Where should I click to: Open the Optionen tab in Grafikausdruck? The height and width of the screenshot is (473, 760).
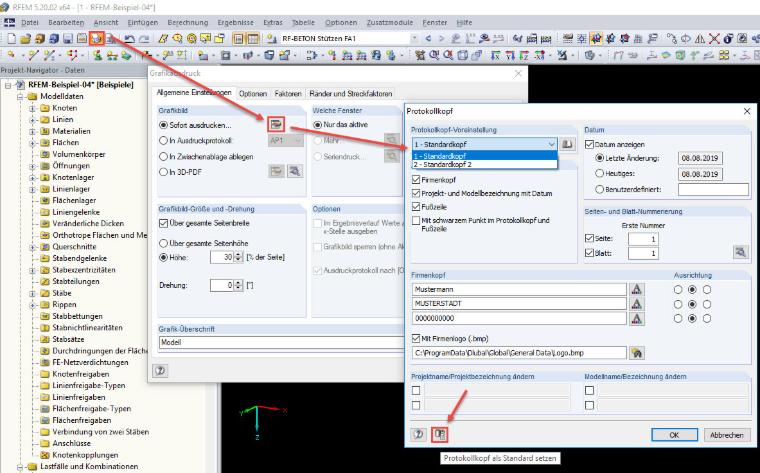click(x=253, y=94)
